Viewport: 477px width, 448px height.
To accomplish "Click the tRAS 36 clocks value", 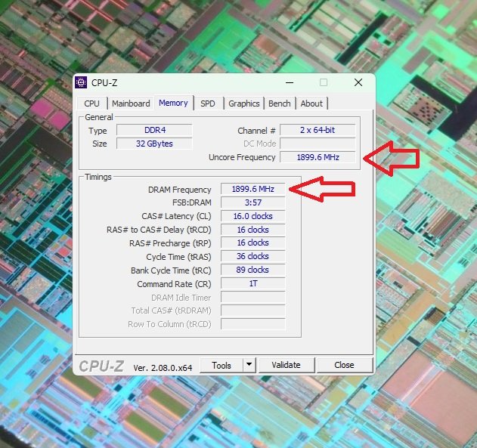I will (x=252, y=256).
